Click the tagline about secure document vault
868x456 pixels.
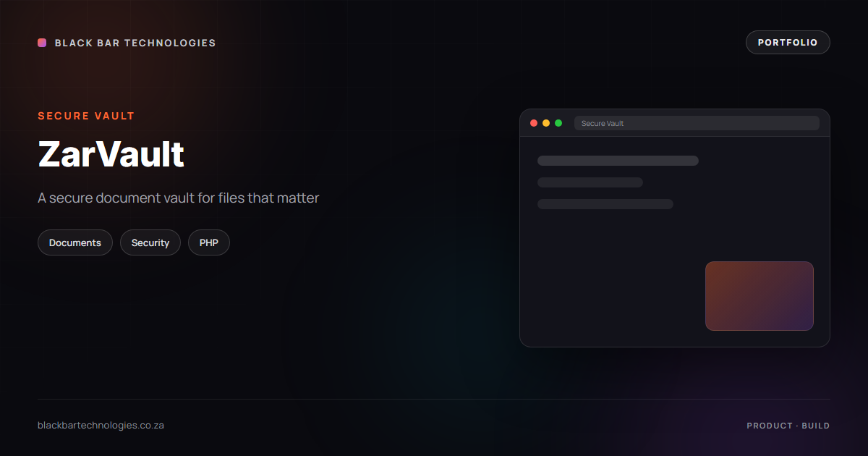[x=179, y=198]
